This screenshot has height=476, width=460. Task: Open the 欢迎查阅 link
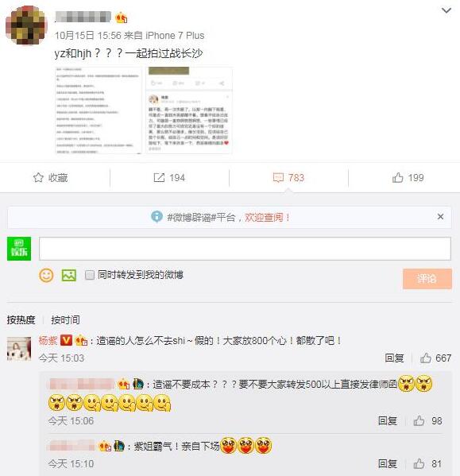point(267,218)
